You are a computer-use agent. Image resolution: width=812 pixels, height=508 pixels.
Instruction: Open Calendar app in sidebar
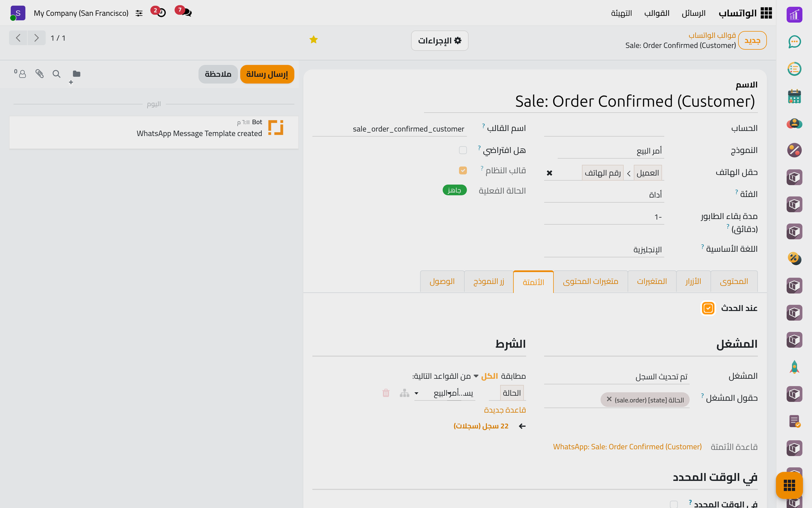pos(794,96)
